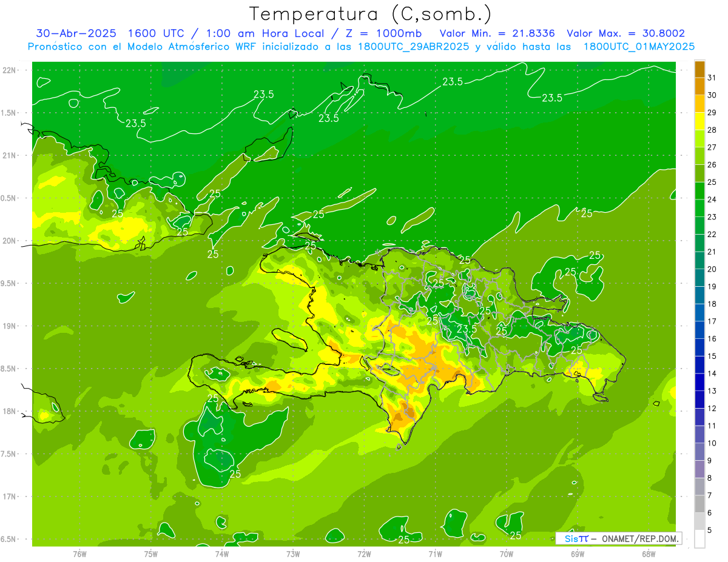Click the latitude axis label "21N"
Screen dimensions: 728x562
coord(10,155)
